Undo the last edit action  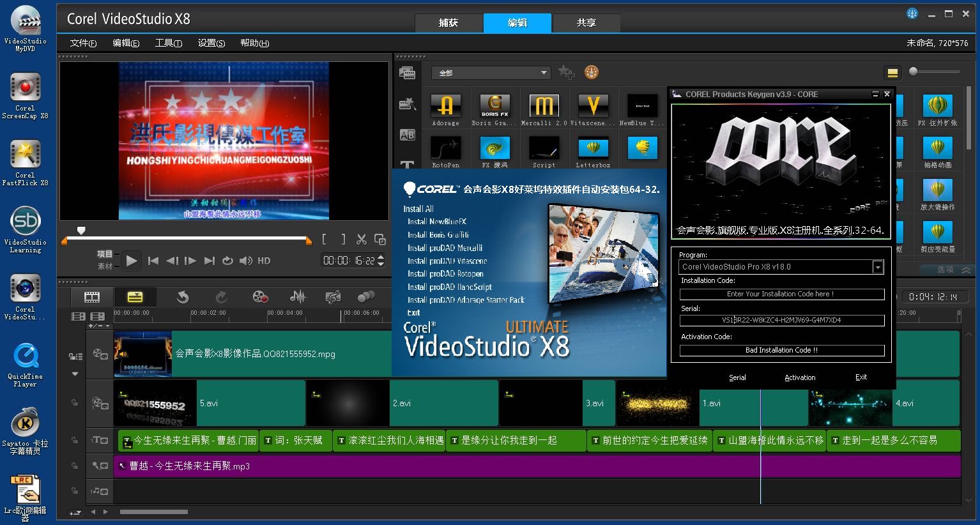tap(183, 297)
